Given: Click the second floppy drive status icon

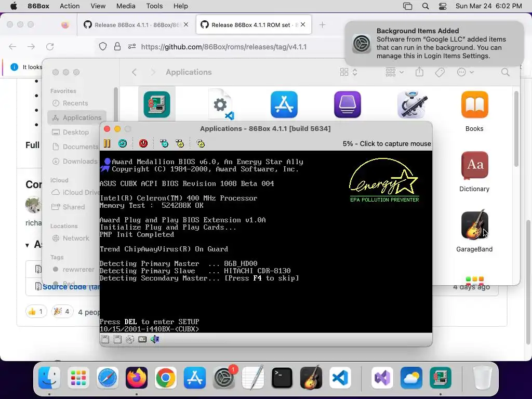Looking at the screenshot, I should click(x=117, y=339).
